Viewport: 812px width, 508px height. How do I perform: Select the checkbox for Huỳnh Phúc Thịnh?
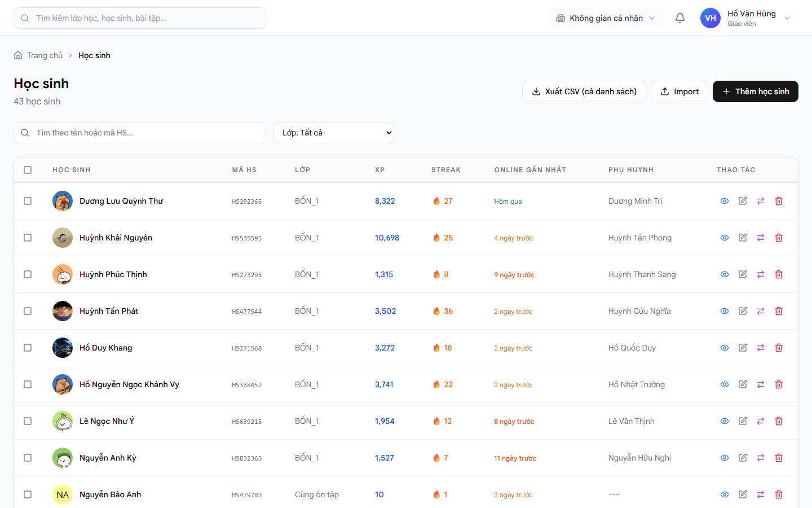(x=28, y=274)
